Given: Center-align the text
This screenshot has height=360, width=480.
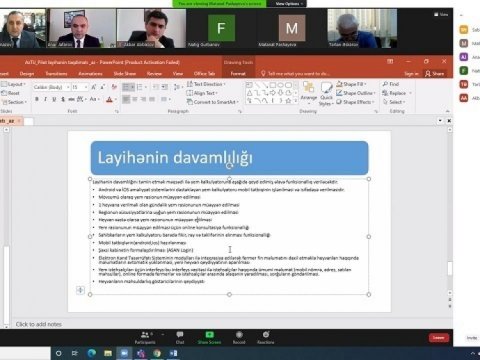Looking at the screenshot, I should 135,99.
